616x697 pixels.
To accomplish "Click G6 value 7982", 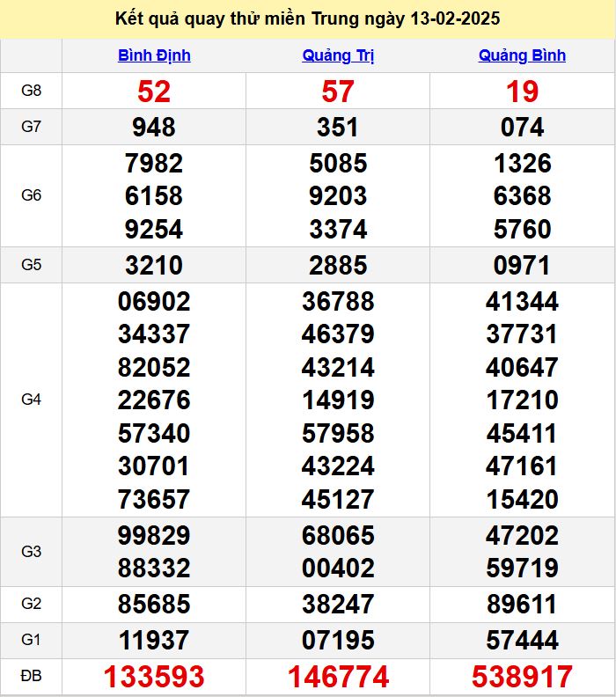I will click(x=154, y=163).
